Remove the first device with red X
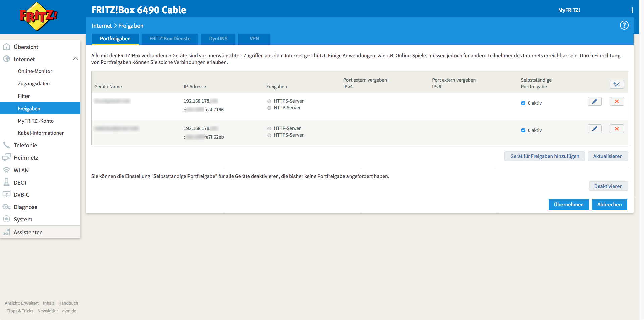Viewport: 644px width, 320px height. coord(616,101)
